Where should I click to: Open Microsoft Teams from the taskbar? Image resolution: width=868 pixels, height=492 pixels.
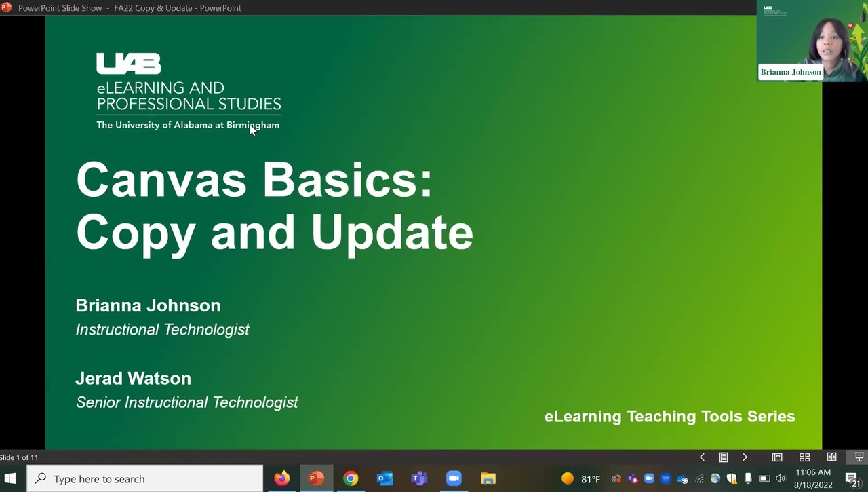pos(420,478)
